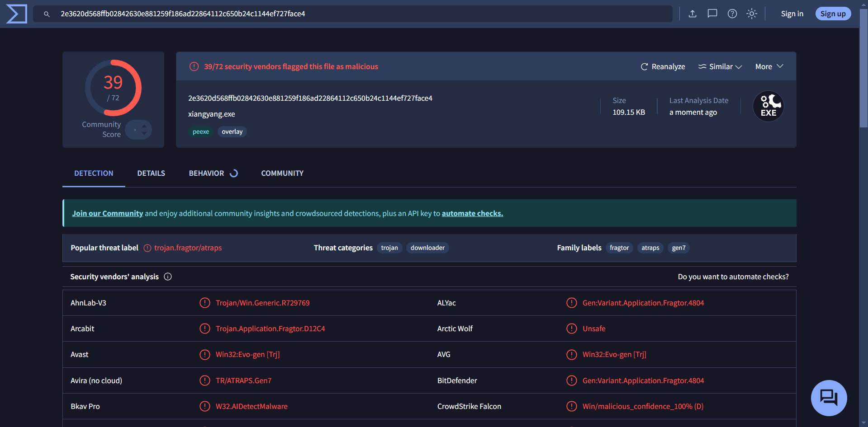Click Avast's 'Win32:Evo-gen [Trj]' result
The height and width of the screenshot is (427, 868).
[248, 355]
